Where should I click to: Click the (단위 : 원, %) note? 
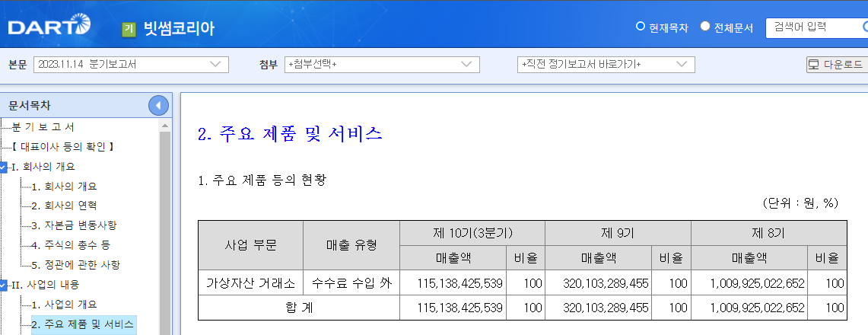(x=800, y=203)
